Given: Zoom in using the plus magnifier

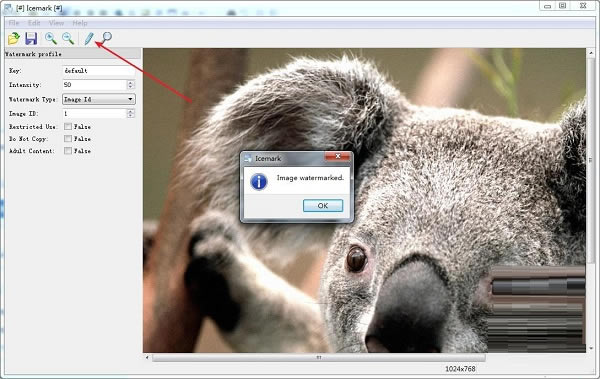Looking at the screenshot, I should [51, 38].
